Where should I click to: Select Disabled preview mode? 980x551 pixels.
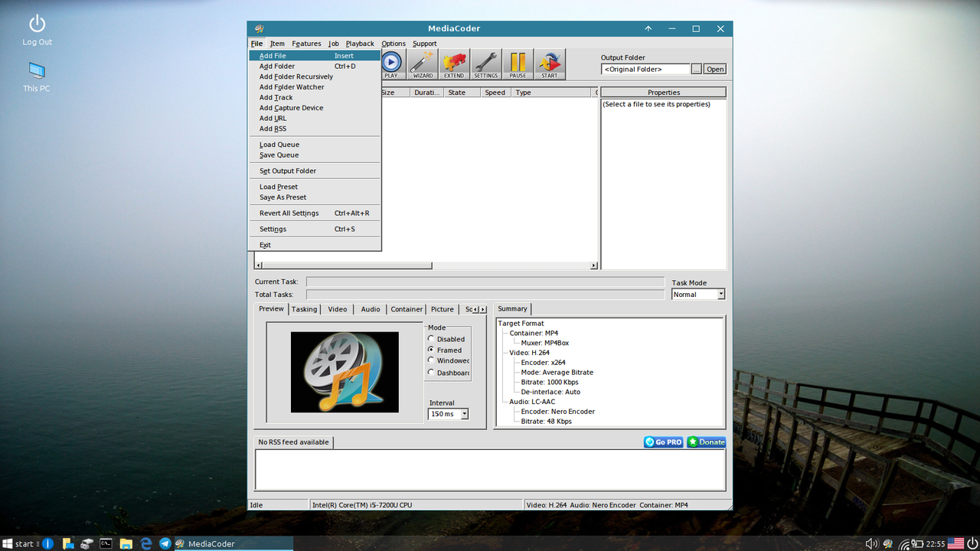[446, 339]
